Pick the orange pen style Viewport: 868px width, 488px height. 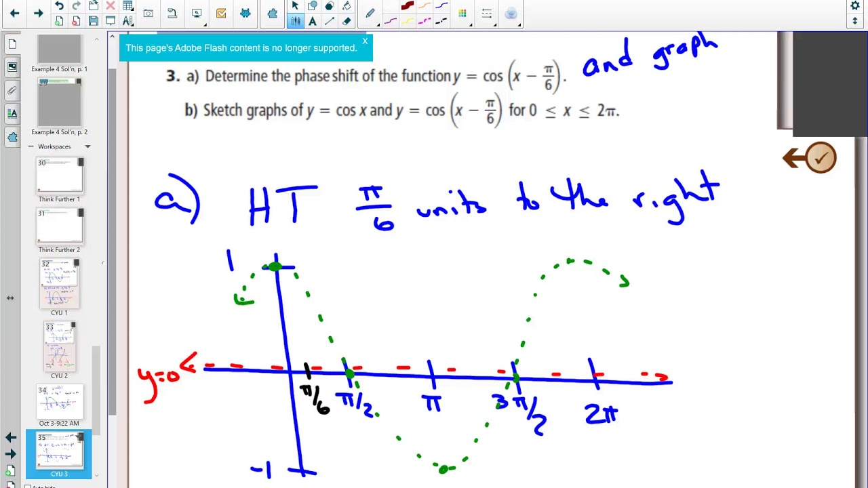point(425,6)
